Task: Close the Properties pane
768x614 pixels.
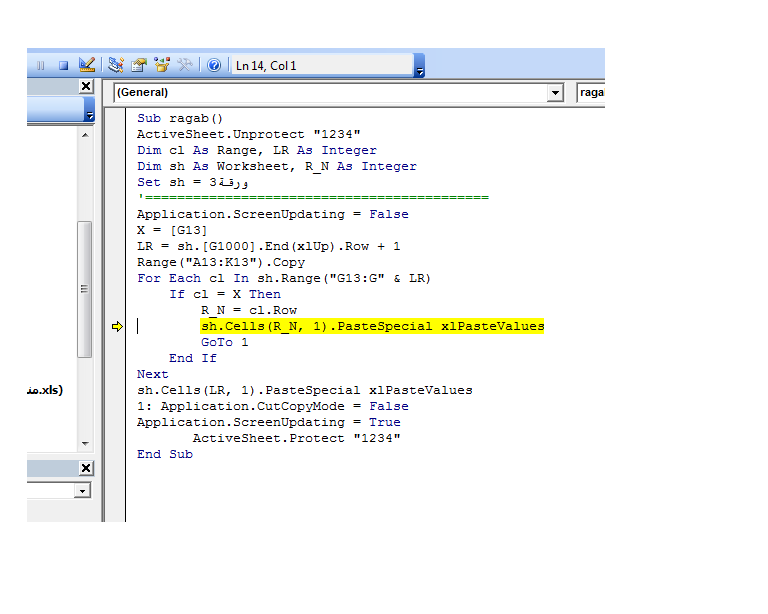Action: [x=86, y=468]
